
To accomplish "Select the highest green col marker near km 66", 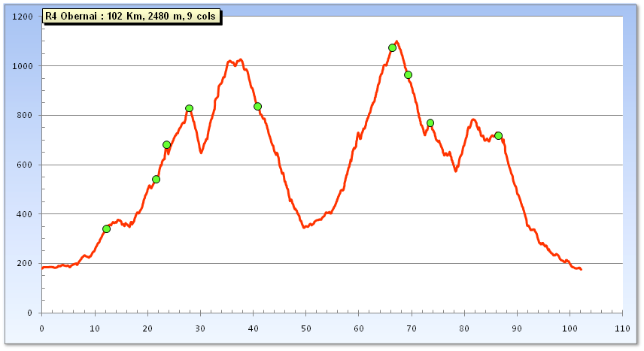I will [x=392, y=47].
